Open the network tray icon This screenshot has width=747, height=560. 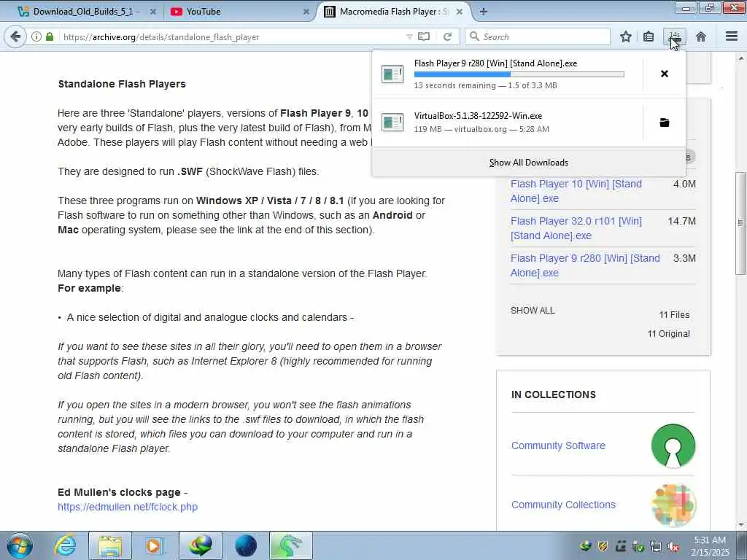pos(656,547)
